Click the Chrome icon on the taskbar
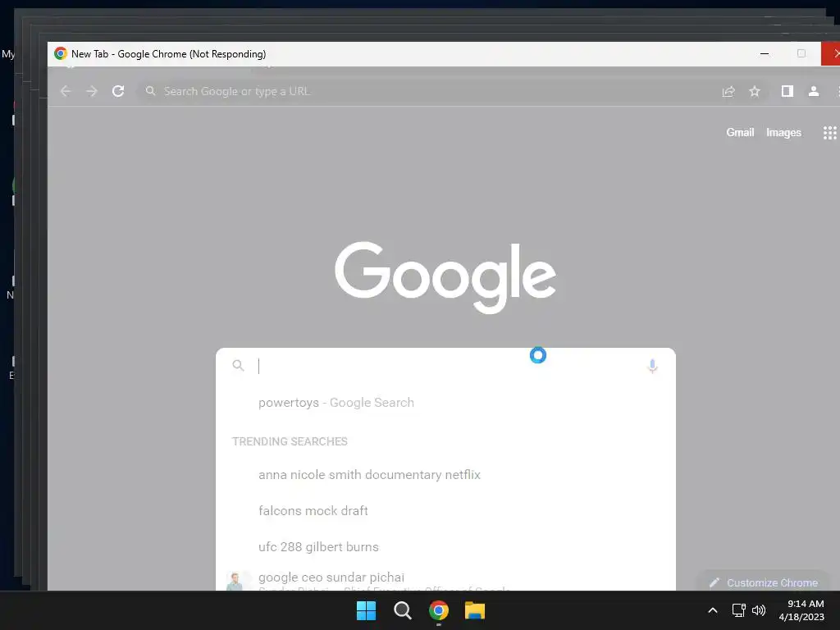The width and height of the screenshot is (840, 630). tap(439, 610)
